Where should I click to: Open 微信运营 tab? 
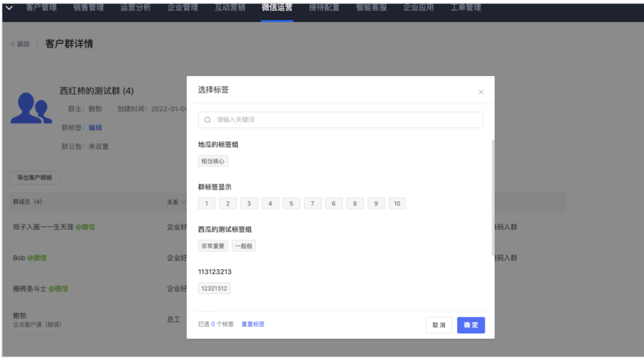pos(277,8)
